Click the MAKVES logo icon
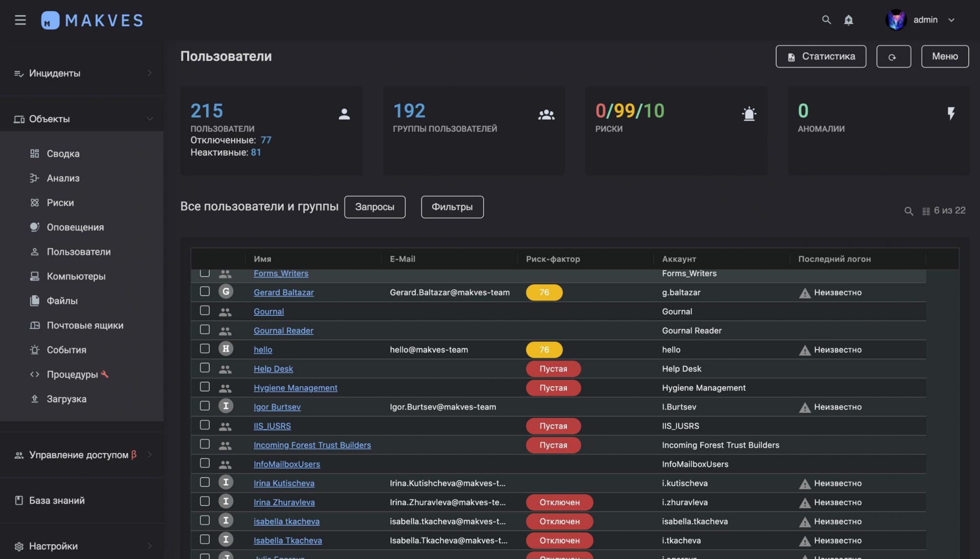 coord(50,21)
